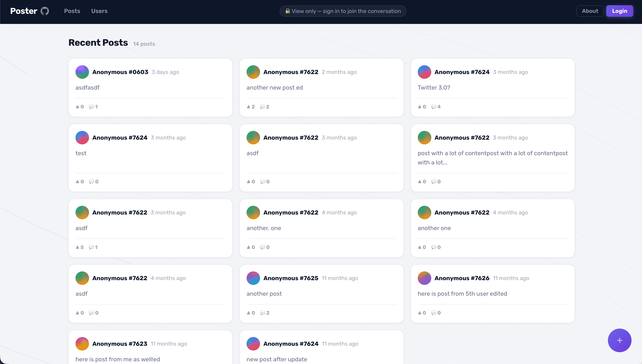Upvote 'here is post from 5th user edited'
The image size is (642, 364).
[x=422, y=313]
